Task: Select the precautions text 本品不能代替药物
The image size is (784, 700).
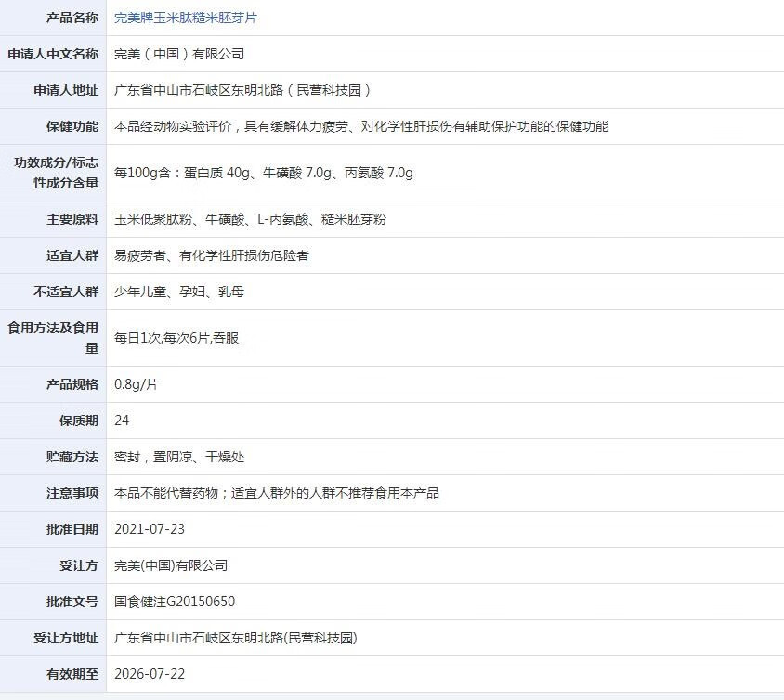Action: point(277,493)
